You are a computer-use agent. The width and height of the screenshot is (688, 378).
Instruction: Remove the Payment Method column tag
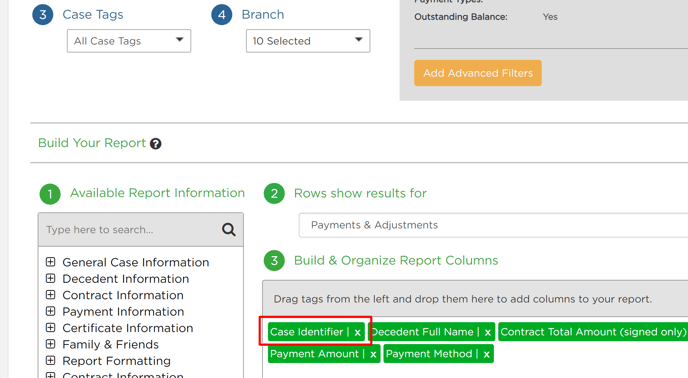pyautogui.click(x=486, y=354)
